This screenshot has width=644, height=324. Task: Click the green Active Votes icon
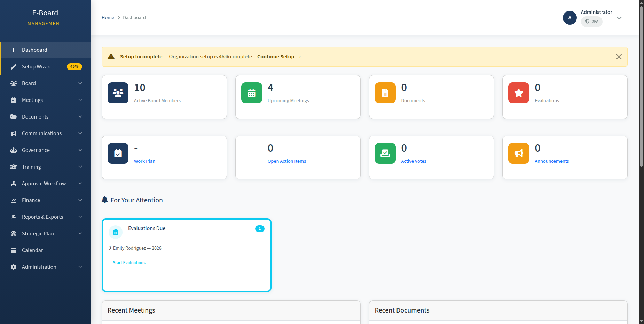385,153
